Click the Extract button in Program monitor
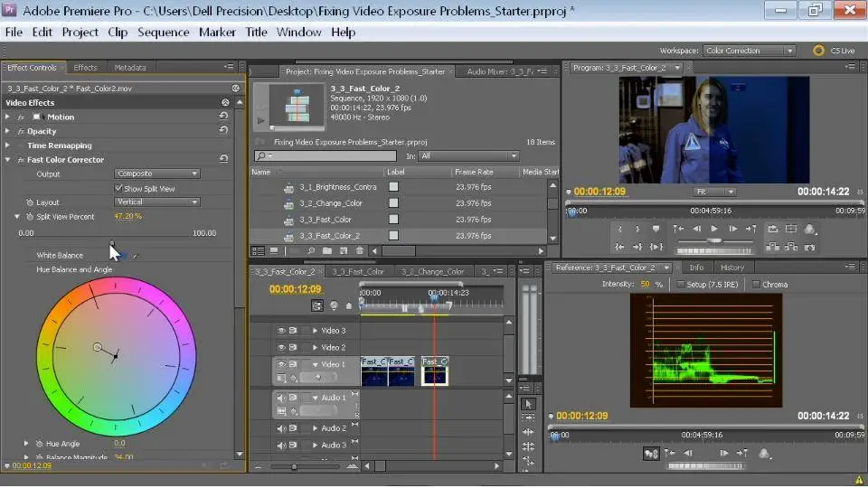868x488 pixels. pyautogui.click(x=790, y=247)
